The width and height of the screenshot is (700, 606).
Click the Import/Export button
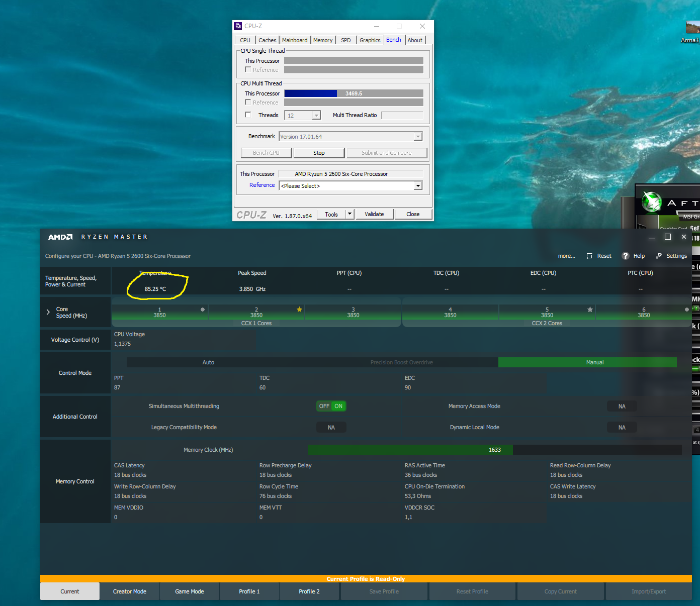(649, 591)
